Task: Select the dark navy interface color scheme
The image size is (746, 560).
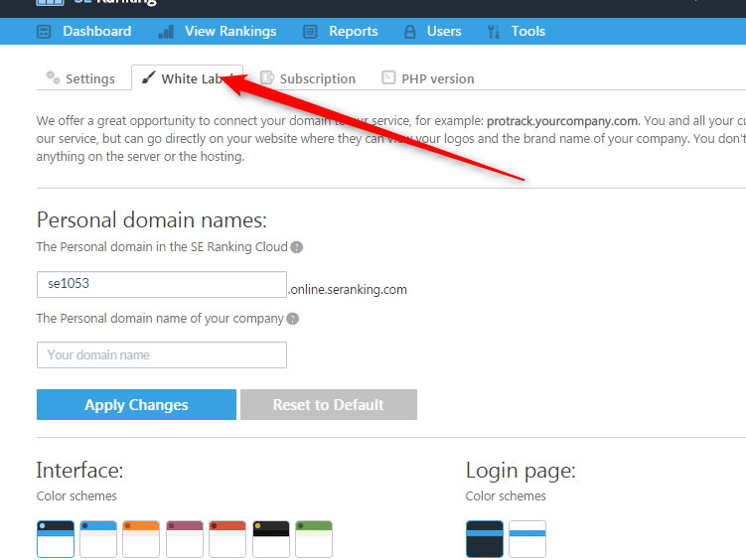Action: click(56, 539)
